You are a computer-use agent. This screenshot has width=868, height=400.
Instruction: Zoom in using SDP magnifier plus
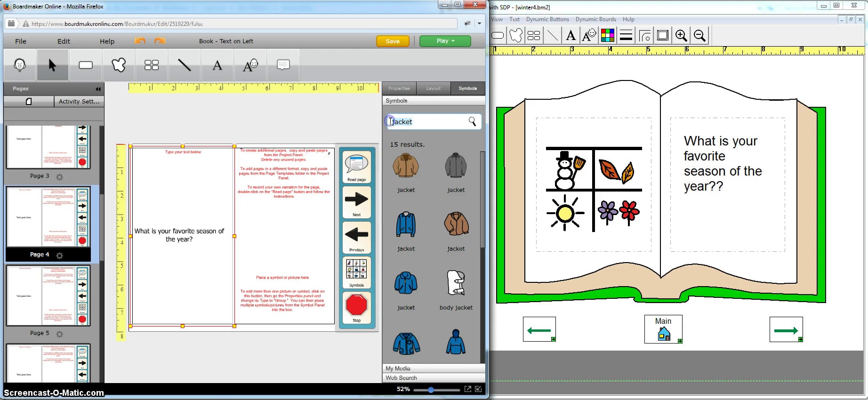(x=681, y=35)
